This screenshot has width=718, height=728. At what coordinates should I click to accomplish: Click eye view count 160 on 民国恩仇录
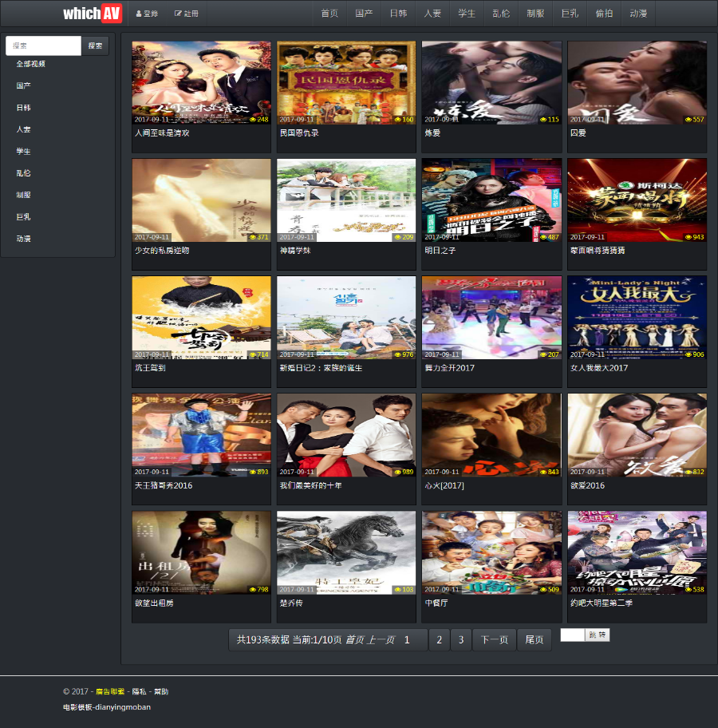pos(404,119)
